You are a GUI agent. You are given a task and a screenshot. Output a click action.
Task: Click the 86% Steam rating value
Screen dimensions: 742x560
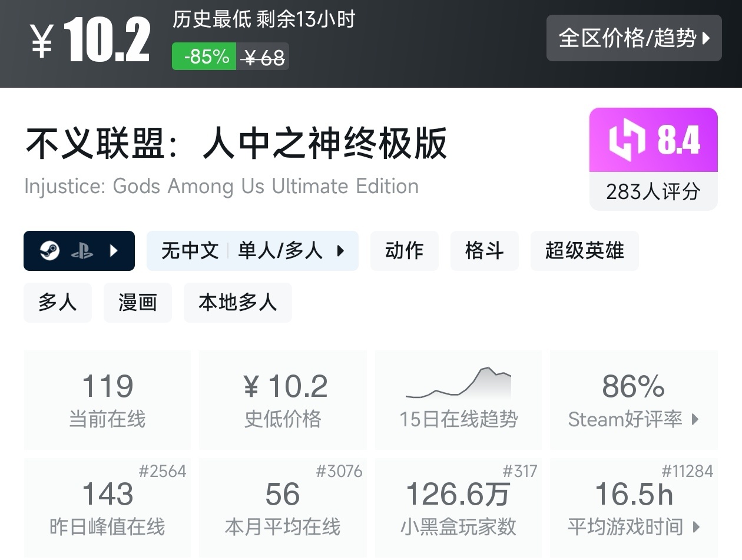pos(633,386)
